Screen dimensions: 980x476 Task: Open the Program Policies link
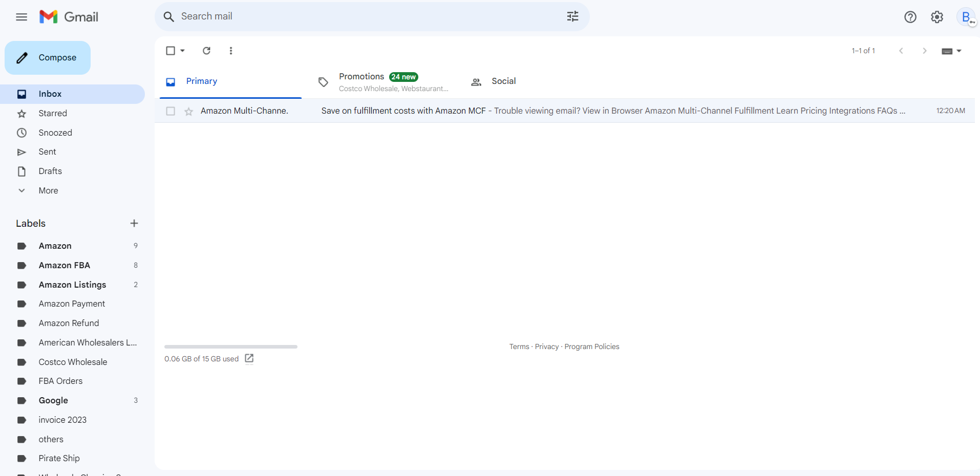tap(592, 347)
